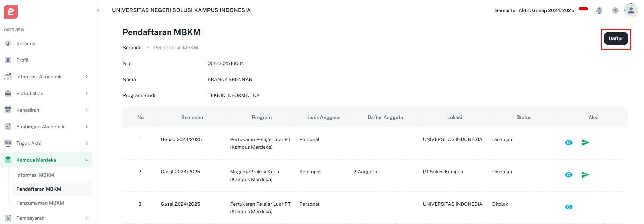This screenshot has width=644, height=224.
Task: View details of the rejected Gasal 2024/2025 entry
Action: [568, 207]
